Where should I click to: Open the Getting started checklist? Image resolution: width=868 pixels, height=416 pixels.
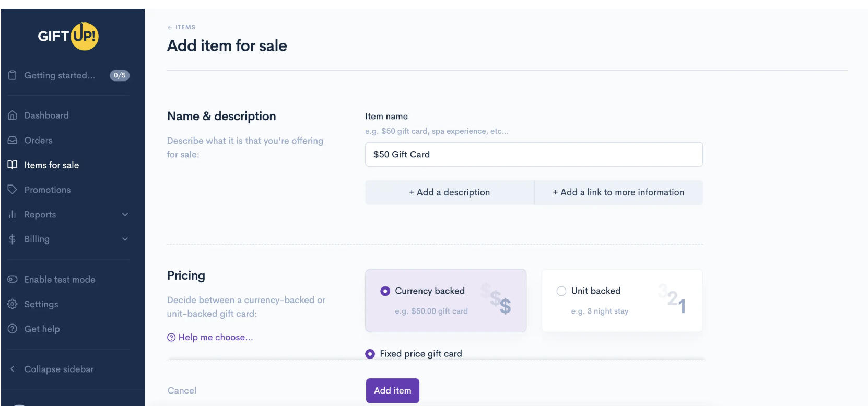(60, 75)
